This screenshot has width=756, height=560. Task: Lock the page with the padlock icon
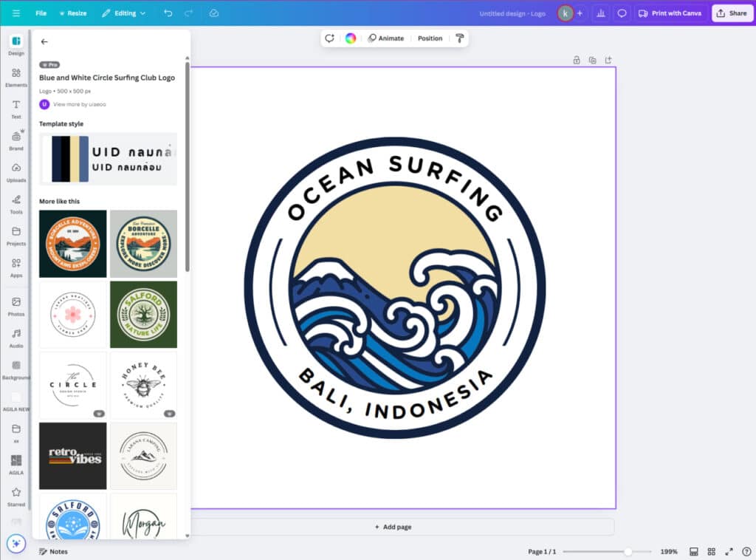point(576,60)
